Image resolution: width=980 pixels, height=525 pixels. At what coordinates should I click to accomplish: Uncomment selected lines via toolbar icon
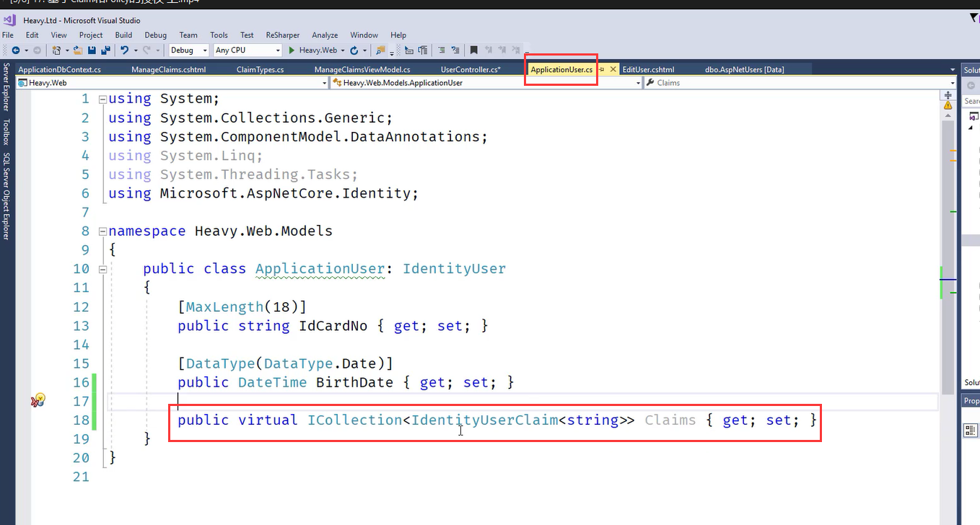click(x=455, y=50)
